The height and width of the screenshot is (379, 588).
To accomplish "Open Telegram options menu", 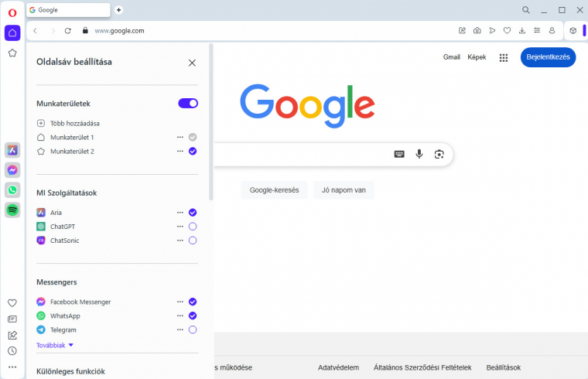I will (x=180, y=330).
